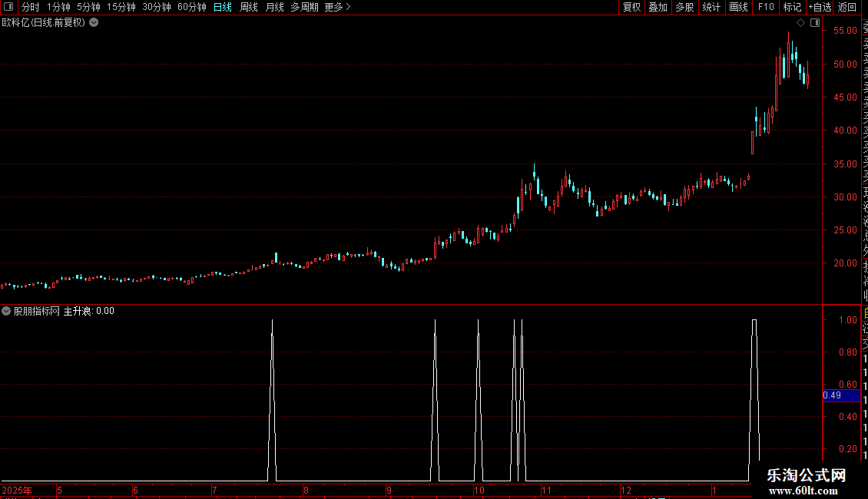Open the 复权 adjustment menu
The height and width of the screenshot is (499, 868).
click(631, 7)
